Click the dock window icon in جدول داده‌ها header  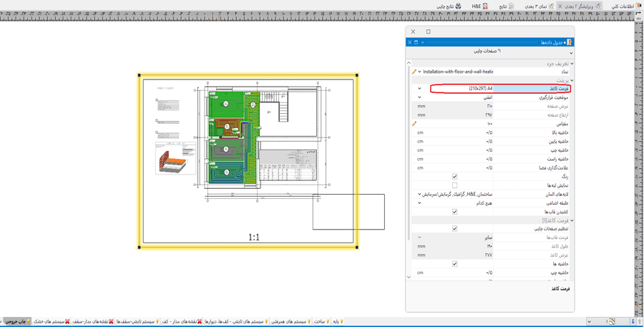click(x=416, y=42)
